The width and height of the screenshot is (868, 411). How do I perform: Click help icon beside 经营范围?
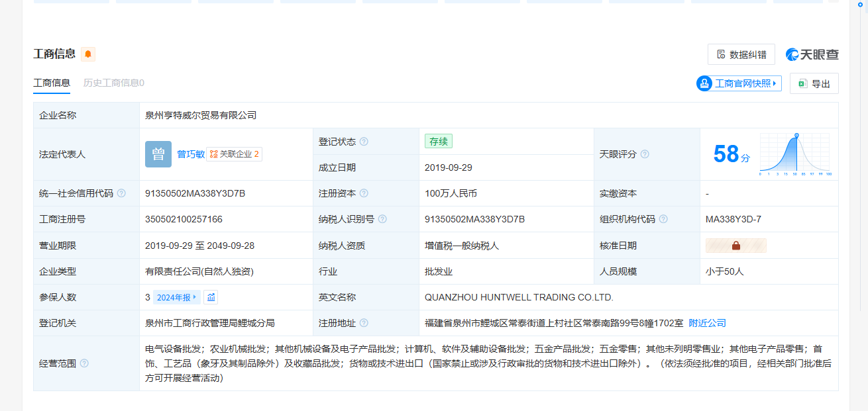tap(84, 363)
